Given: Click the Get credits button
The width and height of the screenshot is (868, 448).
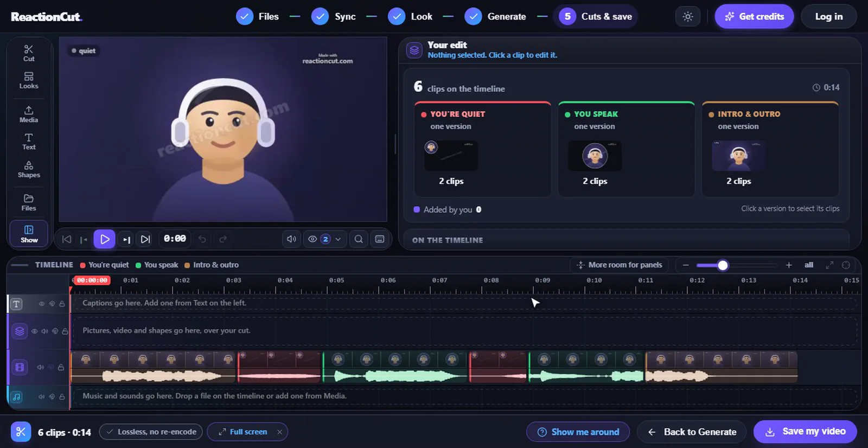Looking at the screenshot, I should coord(754,17).
